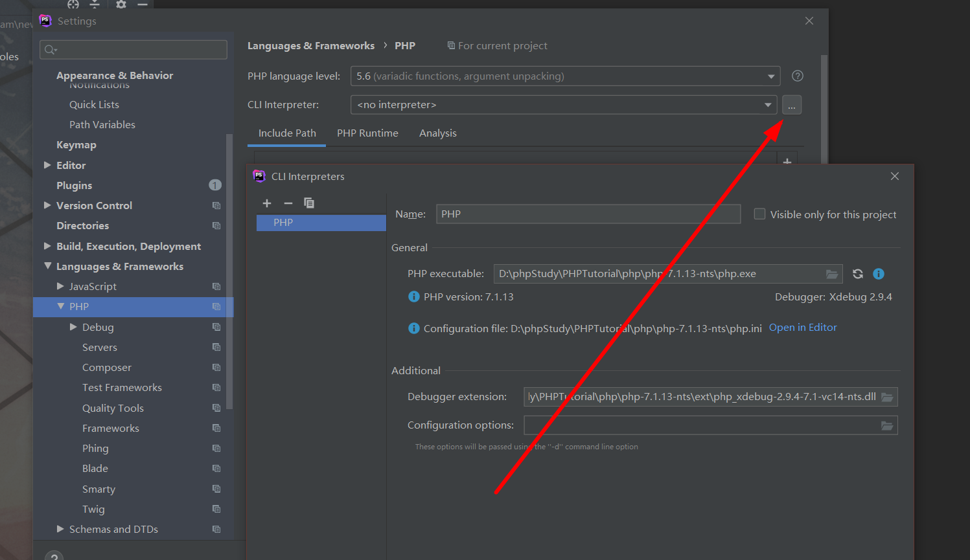Click 'PHP version: 7.1.13' text
This screenshot has width=970, height=560.
pyautogui.click(x=468, y=297)
